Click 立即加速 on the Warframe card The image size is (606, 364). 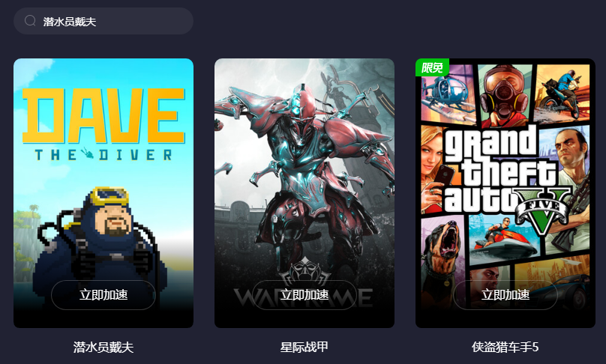[x=304, y=295]
